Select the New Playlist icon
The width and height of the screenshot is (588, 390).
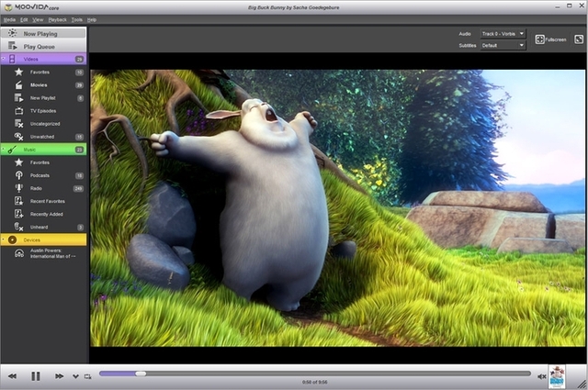pos(18,98)
